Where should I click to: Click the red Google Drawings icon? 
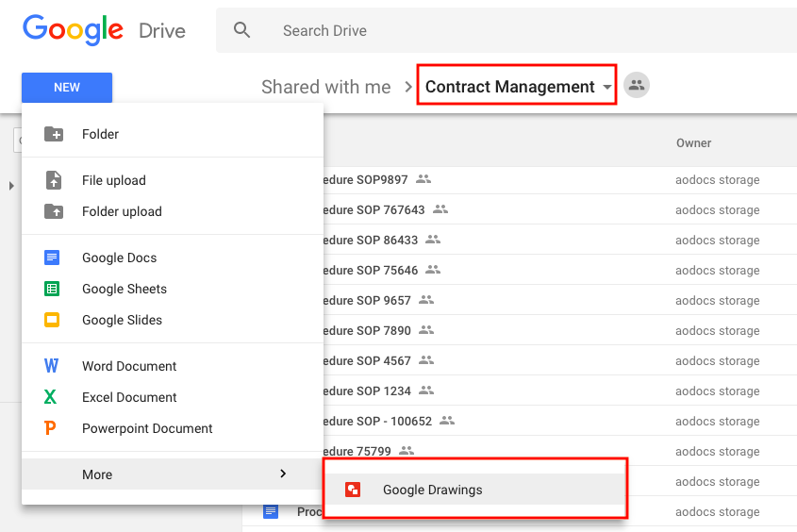click(353, 490)
